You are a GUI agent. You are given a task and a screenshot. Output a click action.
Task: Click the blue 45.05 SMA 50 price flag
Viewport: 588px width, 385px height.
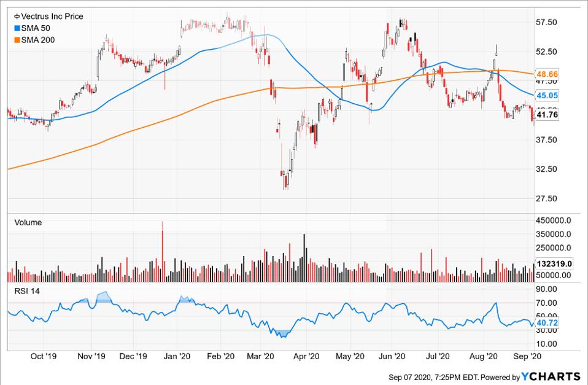tap(547, 95)
